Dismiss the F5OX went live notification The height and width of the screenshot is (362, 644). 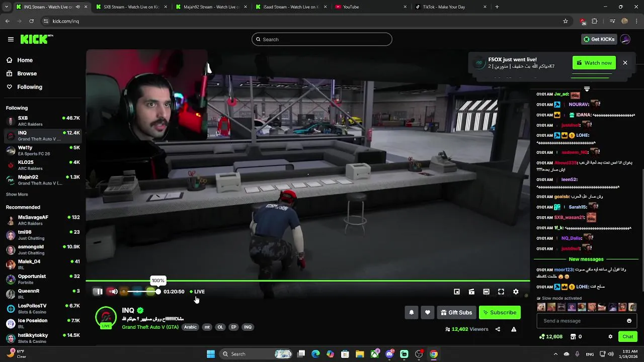[x=625, y=63]
